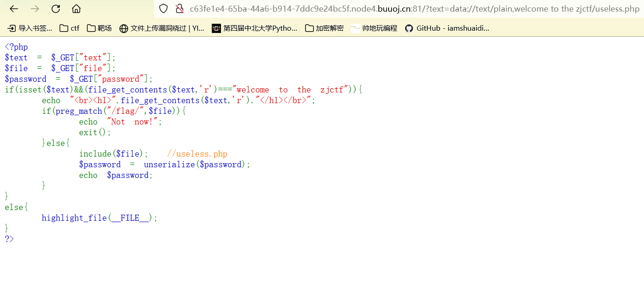Screen dimensions: 644x289
Task: Click the 导入书签 import bookmarks icon
Action: tap(11, 28)
